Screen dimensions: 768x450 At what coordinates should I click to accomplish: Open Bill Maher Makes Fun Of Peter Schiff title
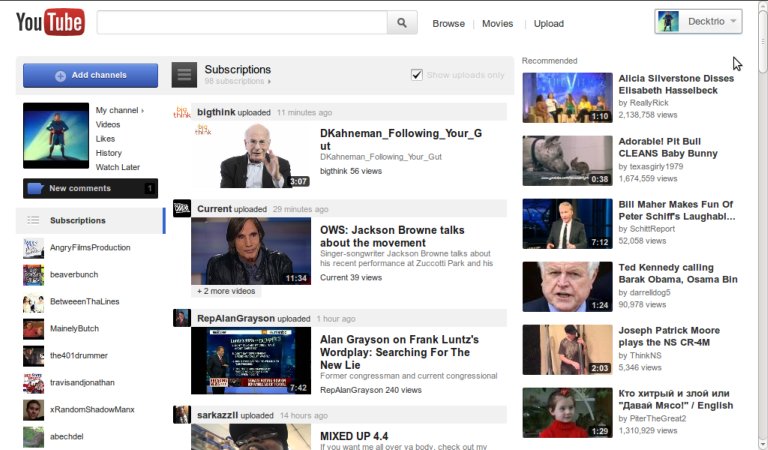[x=676, y=211]
